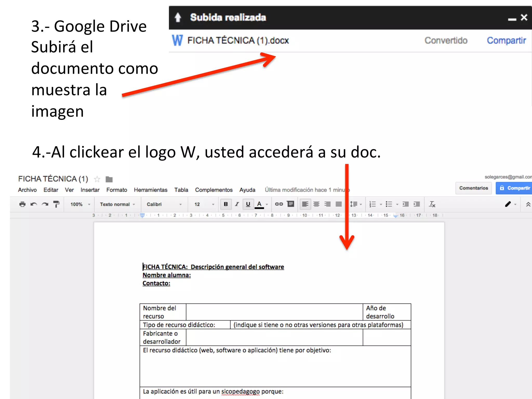This screenshot has height=399, width=532.
Task: Click the left indent marker on ruler
Action: 142,215
